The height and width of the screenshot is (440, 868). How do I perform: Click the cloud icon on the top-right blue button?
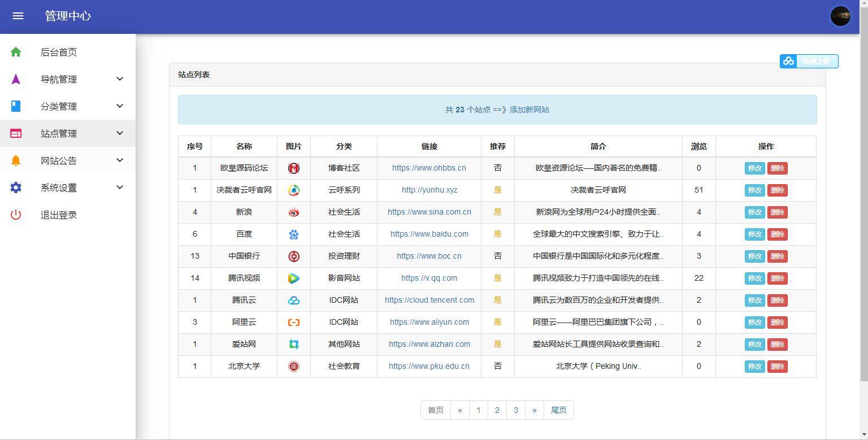tap(788, 61)
